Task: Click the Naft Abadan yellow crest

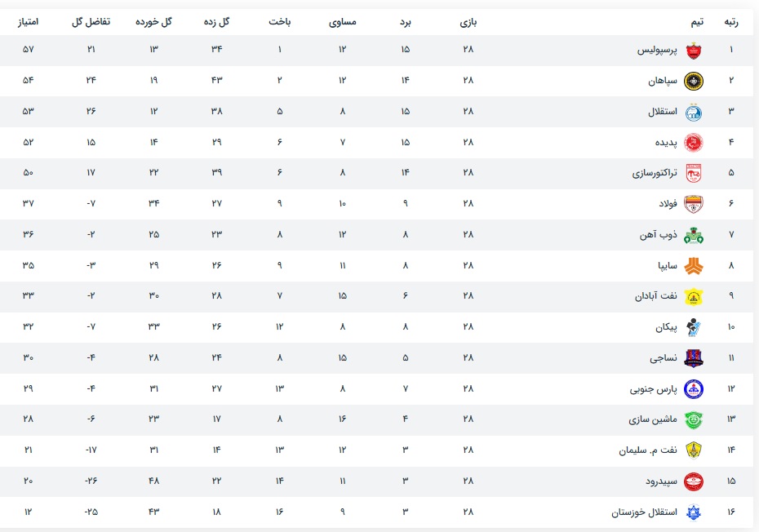Action: click(x=694, y=296)
